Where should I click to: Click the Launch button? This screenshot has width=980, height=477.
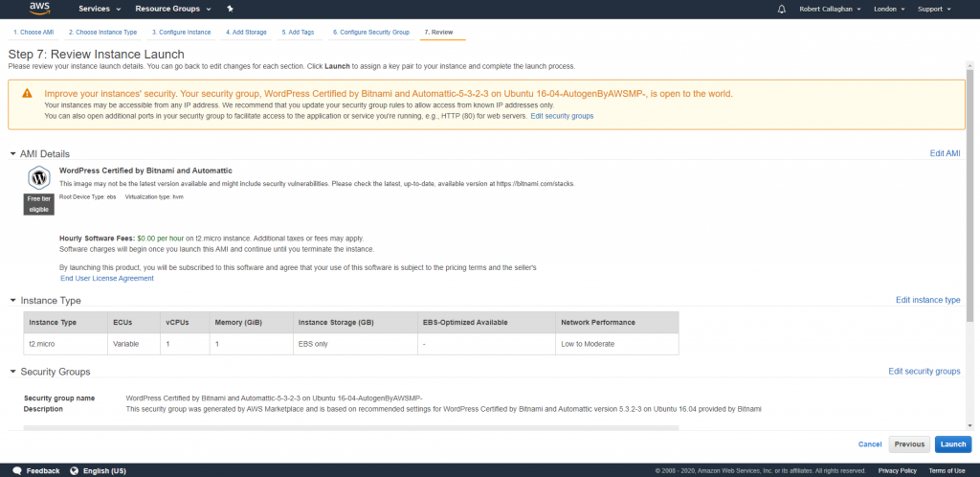953,443
